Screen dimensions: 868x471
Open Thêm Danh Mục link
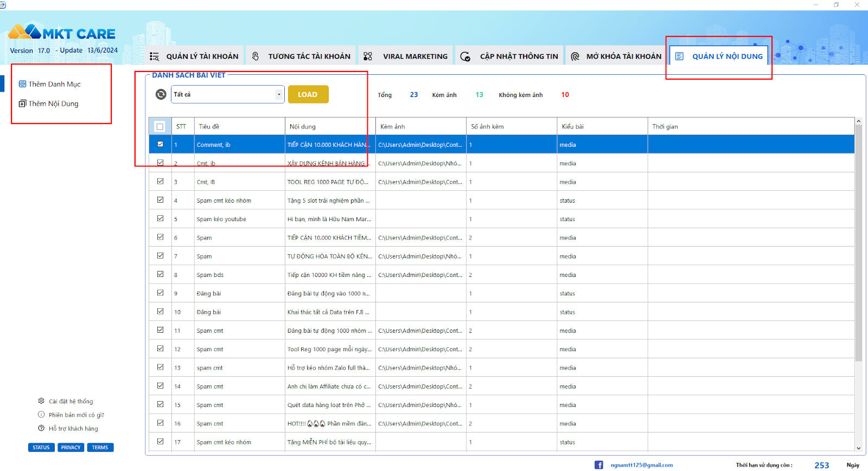[x=55, y=84]
